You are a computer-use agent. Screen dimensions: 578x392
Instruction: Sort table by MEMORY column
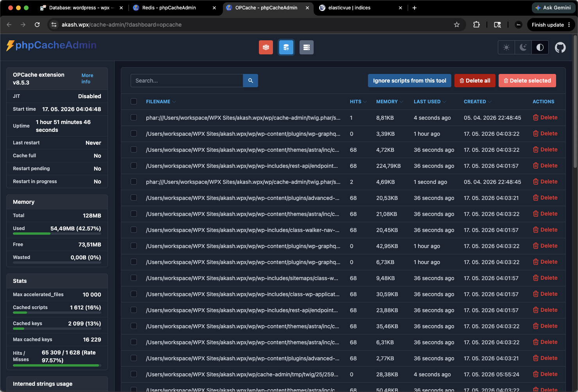tap(390, 102)
